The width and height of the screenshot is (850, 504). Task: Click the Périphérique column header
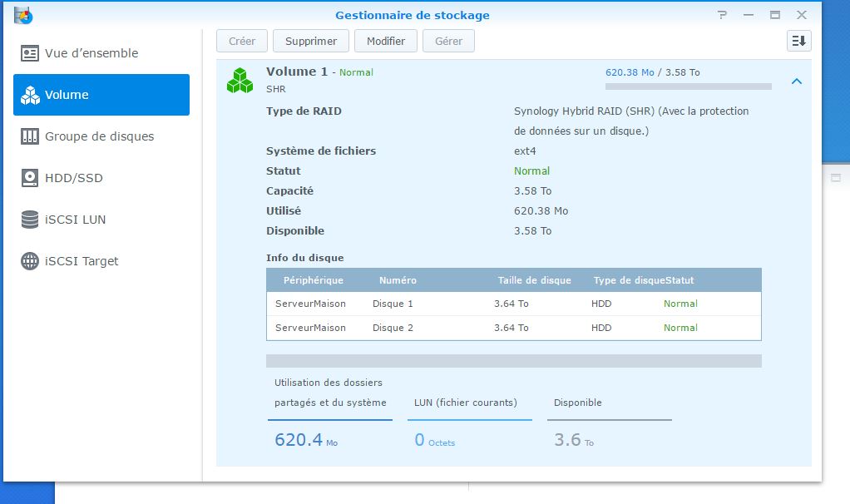click(x=313, y=280)
